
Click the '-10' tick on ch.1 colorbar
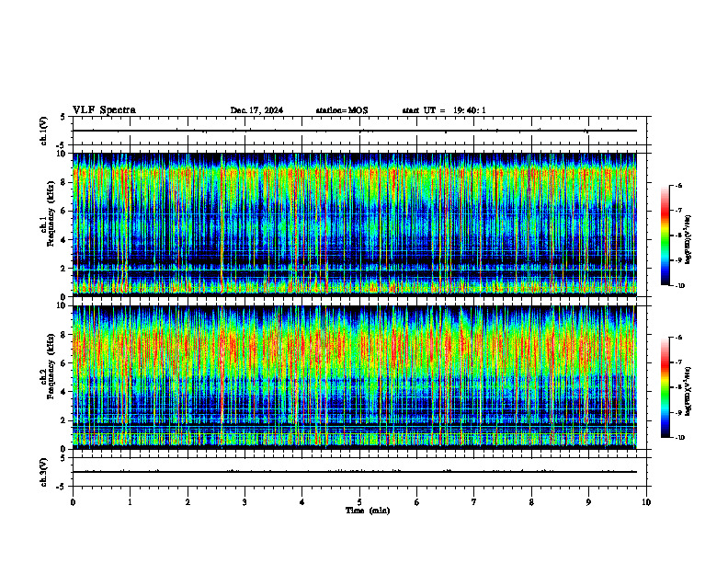tap(680, 286)
